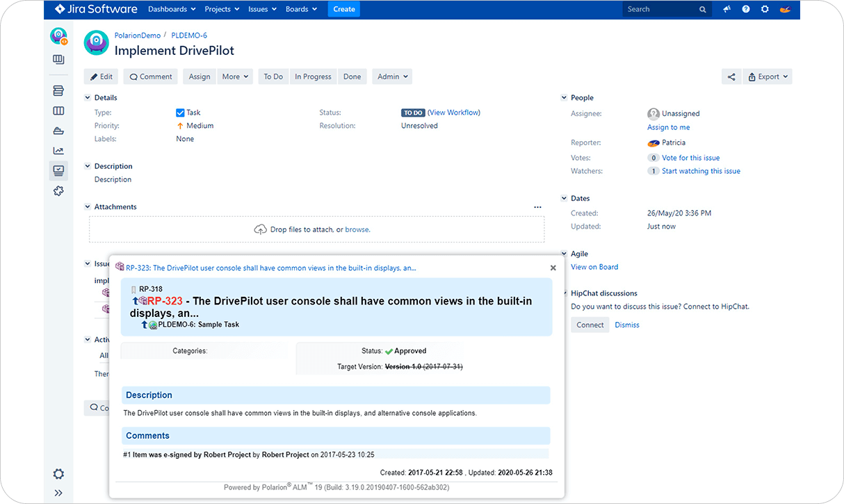Viewport: 844px width, 504px height.
Task: Open the Backlog sidebar icon
Action: click(x=58, y=90)
